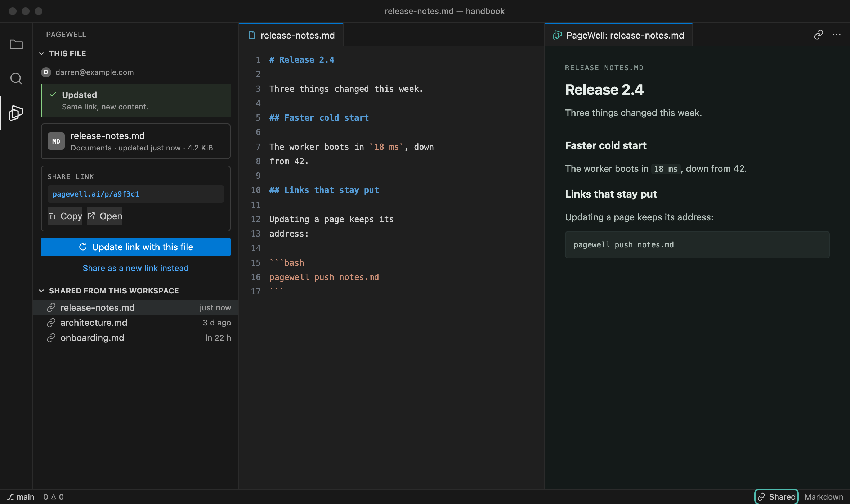Viewport: 850px width, 504px height.
Task: Click the pagewell.ai/p/a9f3c1 share link field
Action: coord(136,194)
